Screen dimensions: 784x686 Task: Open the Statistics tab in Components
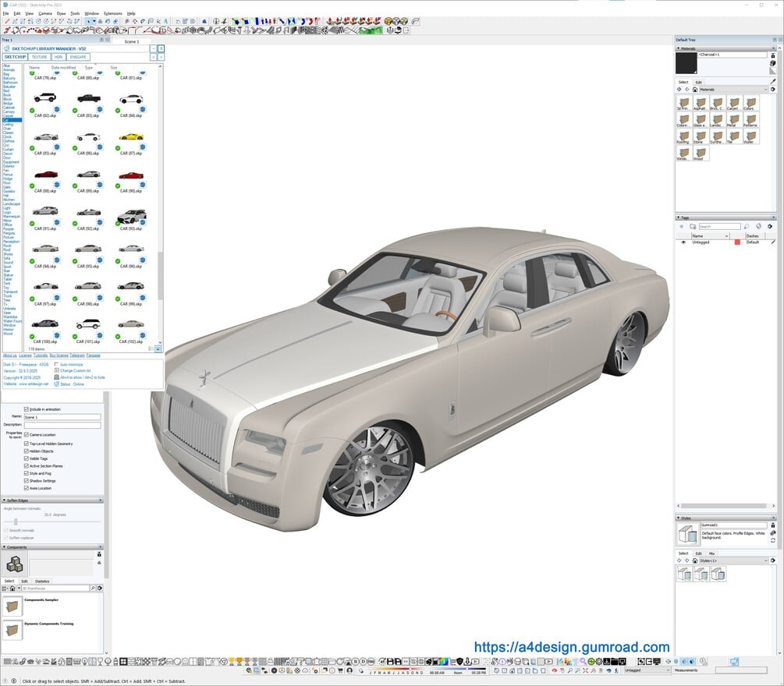tap(42, 581)
